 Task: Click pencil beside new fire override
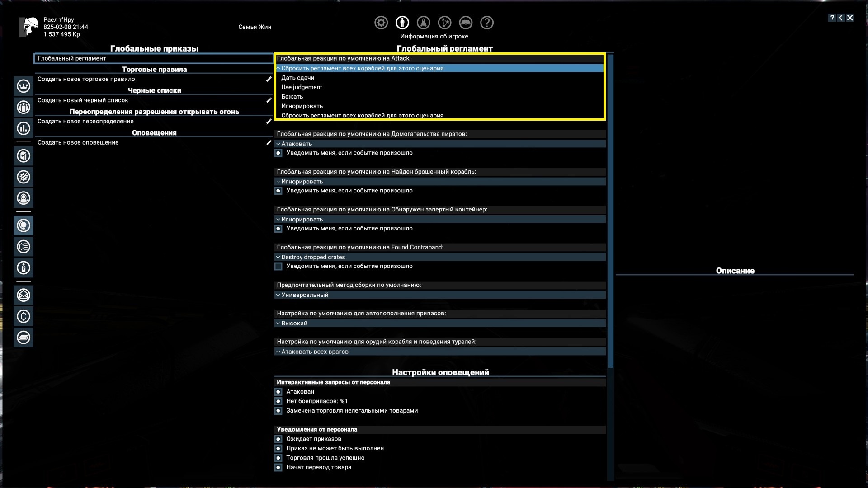pyautogui.click(x=269, y=122)
